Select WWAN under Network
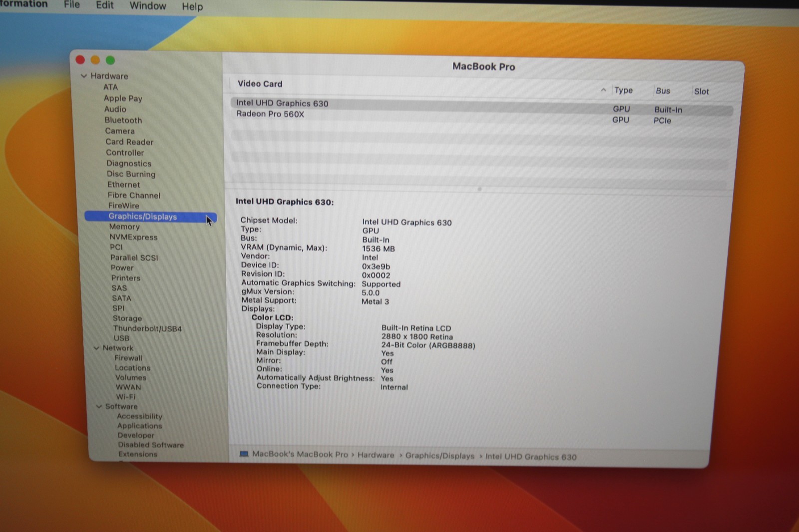This screenshot has height=532, width=799. [x=128, y=387]
